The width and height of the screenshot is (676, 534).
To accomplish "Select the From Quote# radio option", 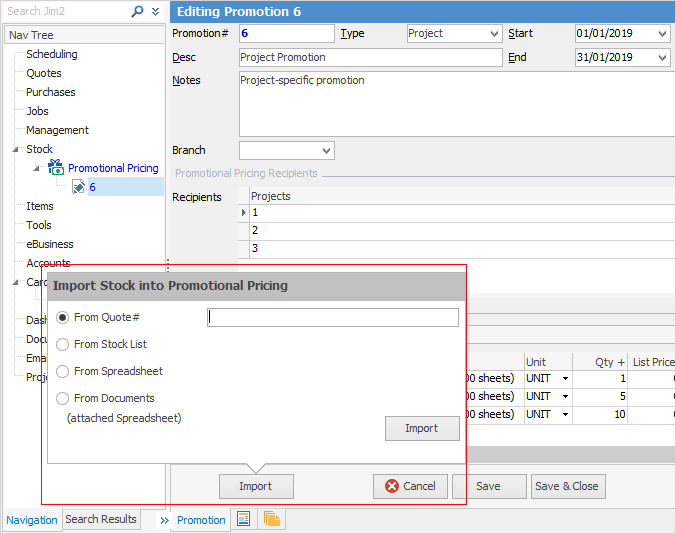I will 63,317.
